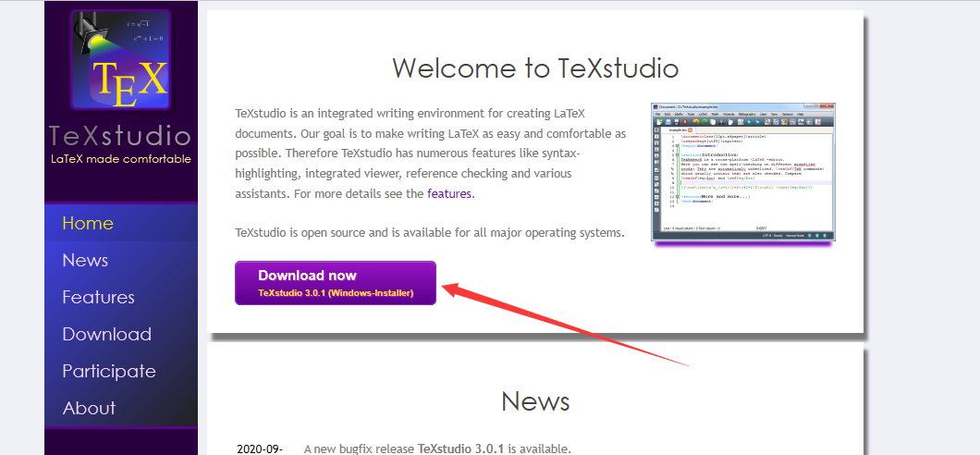Click the bugfix release 'TeXstudio 3.0.1' news text

coord(437,449)
